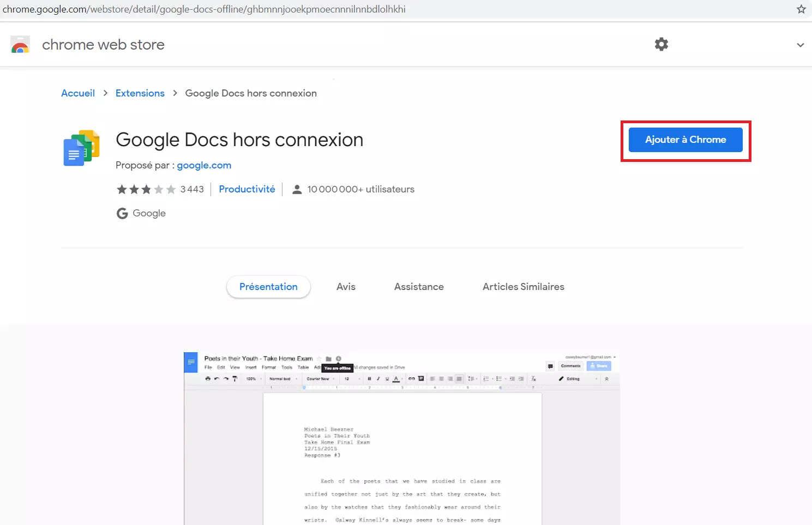
Task: Click Ajouter à Chrome button
Action: click(x=685, y=140)
